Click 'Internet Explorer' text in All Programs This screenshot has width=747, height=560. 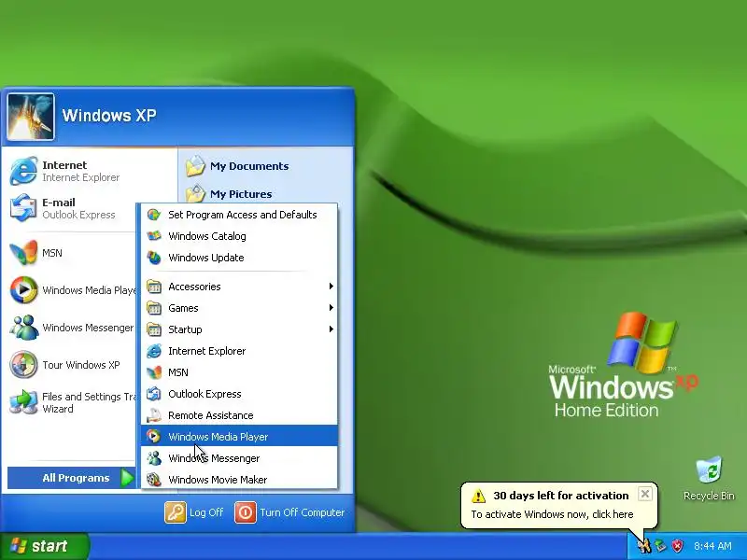pyautogui.click(x=206, y=351)
